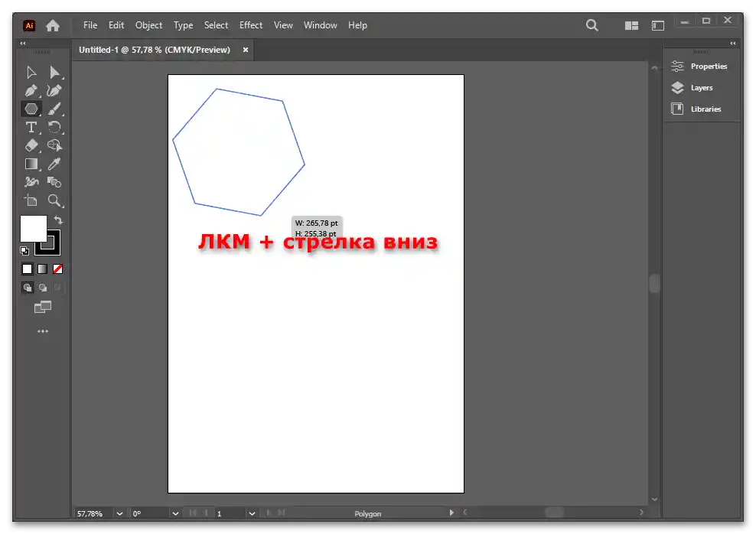
Task: Set paint mode to None
Action: click(57, 269)
